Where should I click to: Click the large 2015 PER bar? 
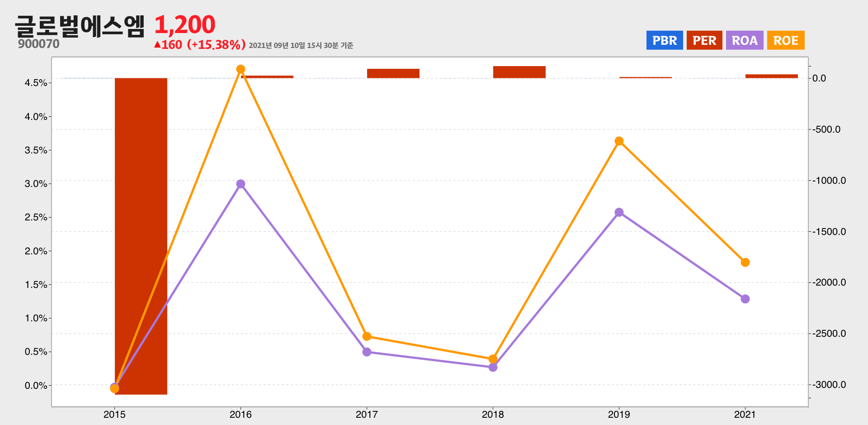click(x=141, y=236)
